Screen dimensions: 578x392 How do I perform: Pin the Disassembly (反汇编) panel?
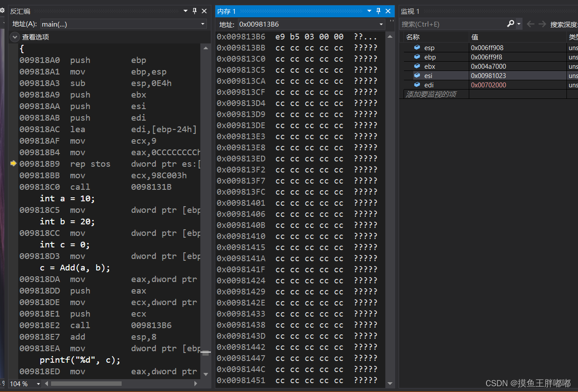(195, 11)
